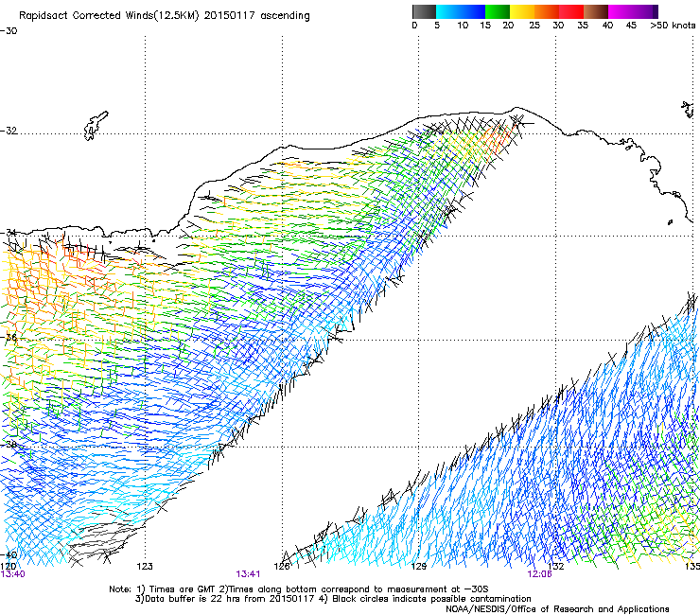Click the purple time label '12:06'
Image resolution: width=700 pixels, height=615 pixels.
click(539, 573)
